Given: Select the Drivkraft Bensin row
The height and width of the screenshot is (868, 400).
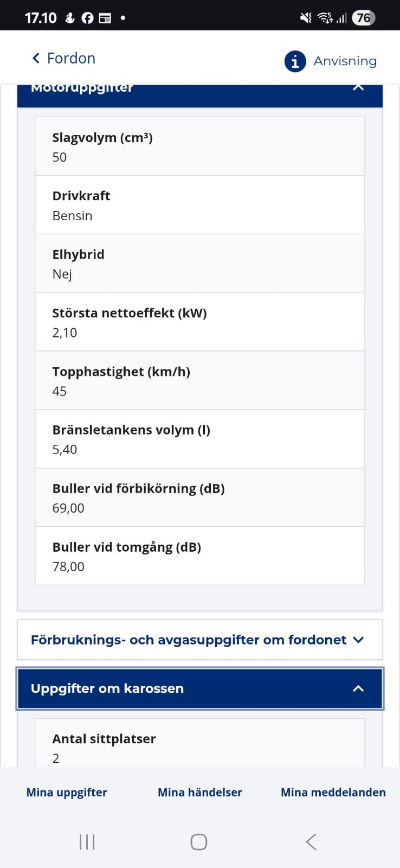Looking at the screenshot, I should [x=199, y=205].
